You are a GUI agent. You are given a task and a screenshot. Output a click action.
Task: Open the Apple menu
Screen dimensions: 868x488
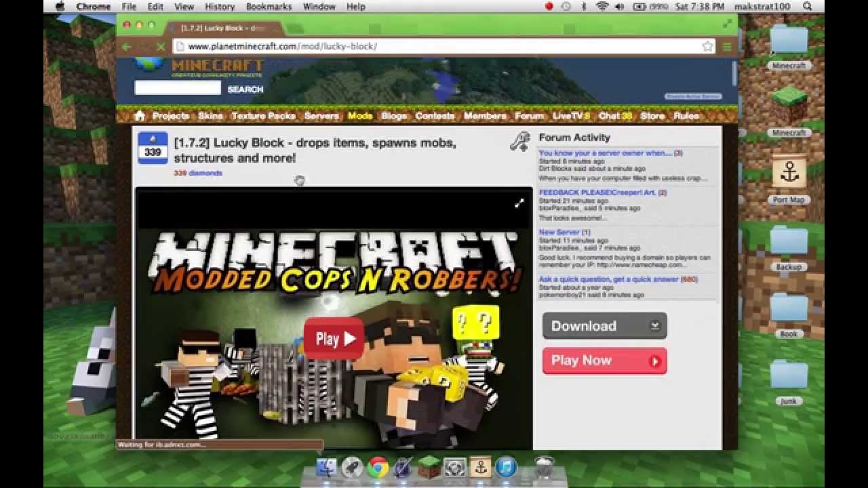(60, 6)
